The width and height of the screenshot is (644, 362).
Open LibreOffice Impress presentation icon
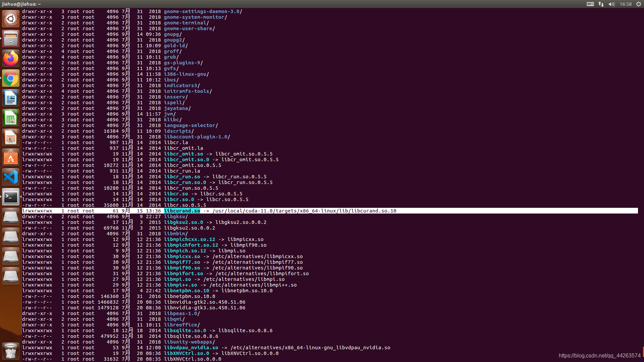pos(11,138)
